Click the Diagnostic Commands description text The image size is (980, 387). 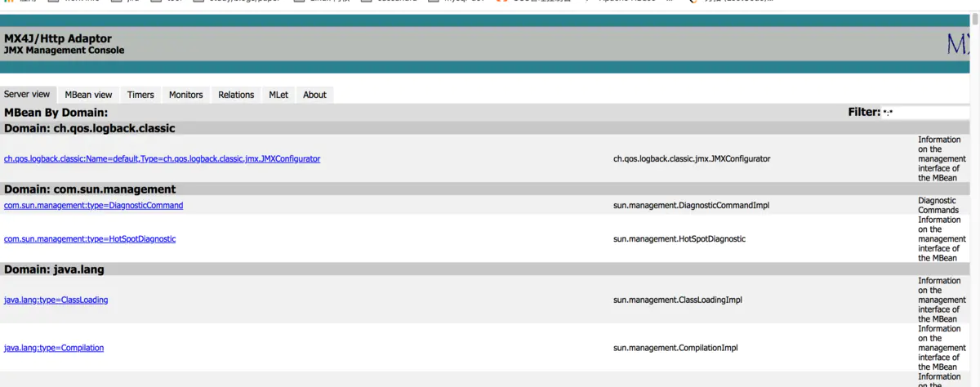(x=938, y=205)
